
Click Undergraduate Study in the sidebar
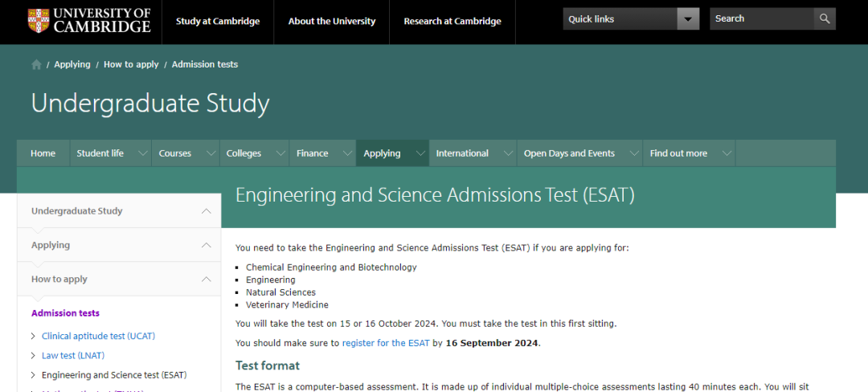coord(77,210)
